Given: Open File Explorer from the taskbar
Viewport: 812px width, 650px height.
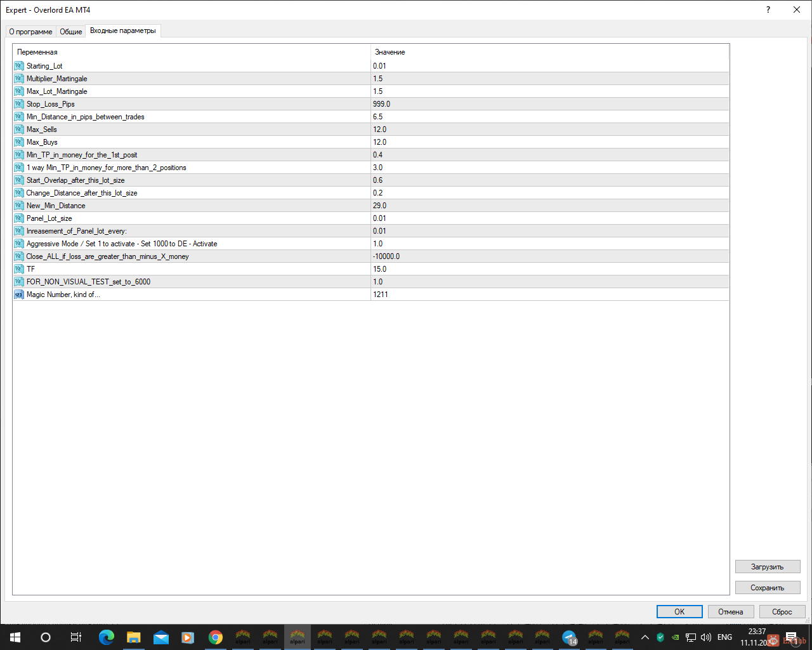Looking at the screenshot, I should [133, 637].
